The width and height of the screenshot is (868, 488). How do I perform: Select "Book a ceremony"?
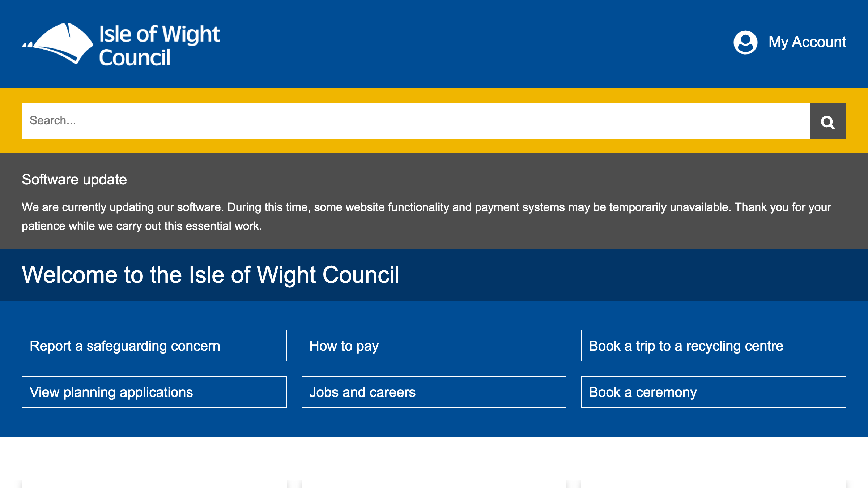coord(713,392)
